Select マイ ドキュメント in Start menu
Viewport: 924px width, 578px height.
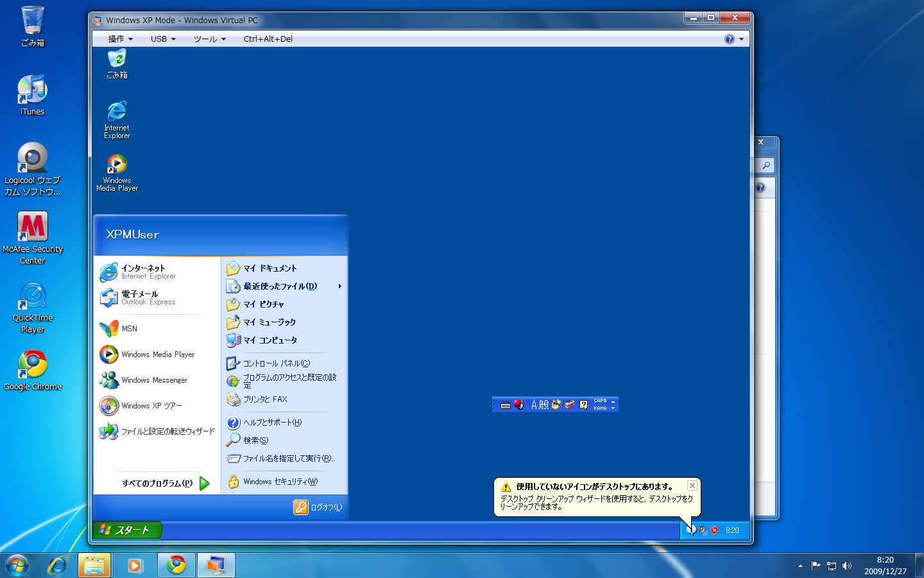tap(269, 268)
